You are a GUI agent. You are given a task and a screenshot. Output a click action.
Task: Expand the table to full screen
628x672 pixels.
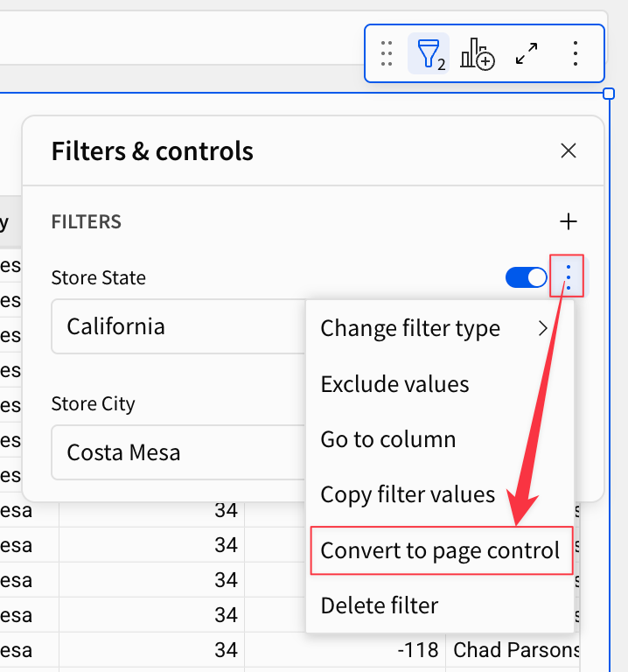[x=527, y=54]
